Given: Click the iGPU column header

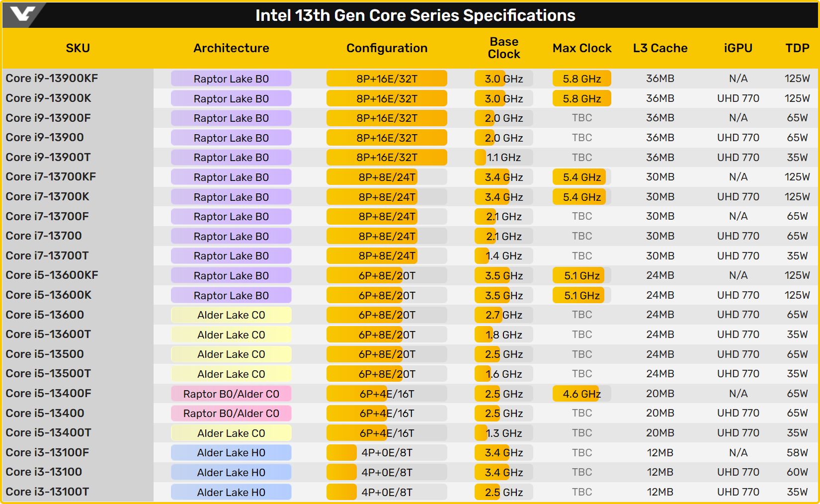Looking at the screenshot, I should click(x=738, y=48).
